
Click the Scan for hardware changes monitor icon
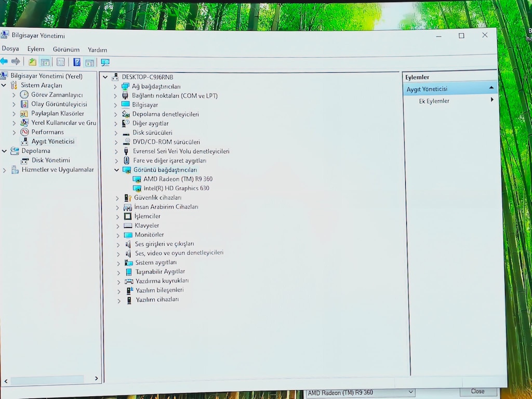[105, 62]
